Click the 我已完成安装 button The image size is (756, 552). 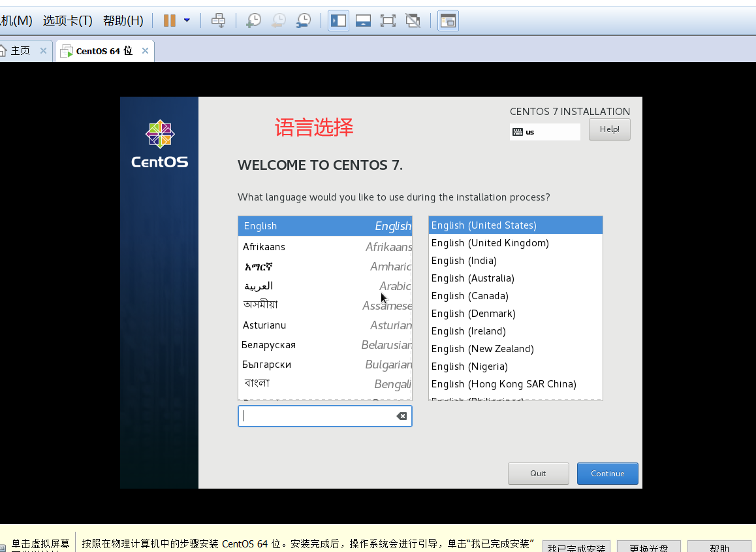pos(576,547)
